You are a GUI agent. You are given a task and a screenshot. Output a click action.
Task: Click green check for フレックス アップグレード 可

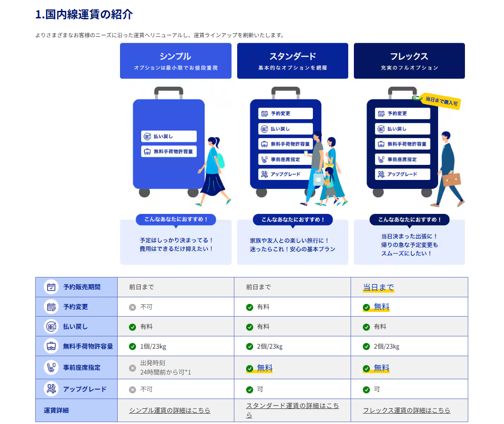click(366, 390)
